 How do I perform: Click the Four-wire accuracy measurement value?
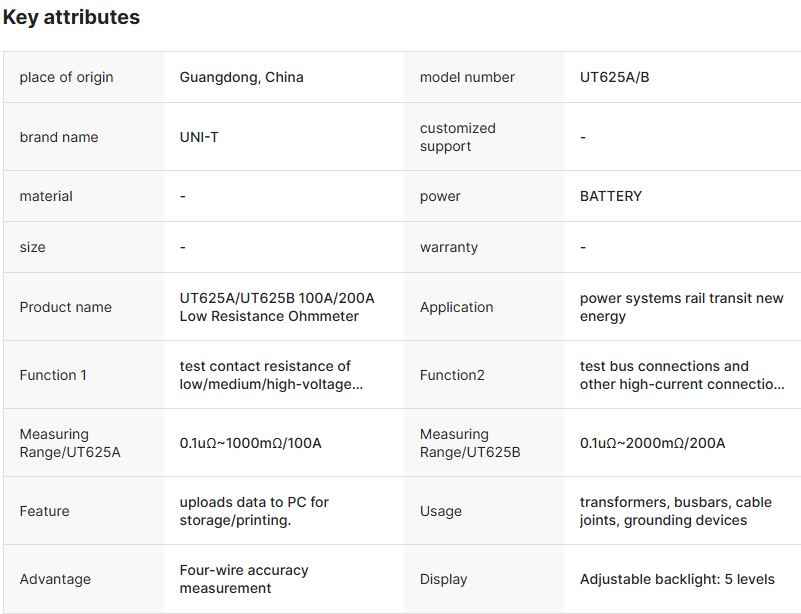point(244,579)
